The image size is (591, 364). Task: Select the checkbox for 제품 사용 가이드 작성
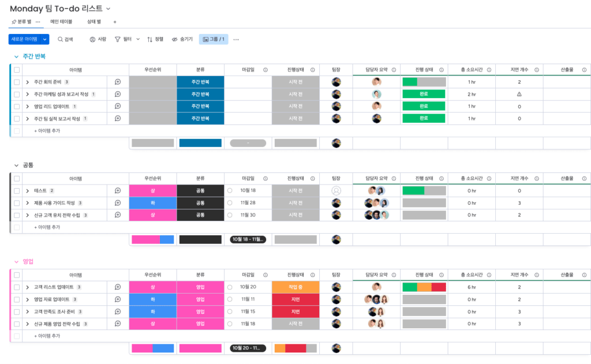(17, 203)
